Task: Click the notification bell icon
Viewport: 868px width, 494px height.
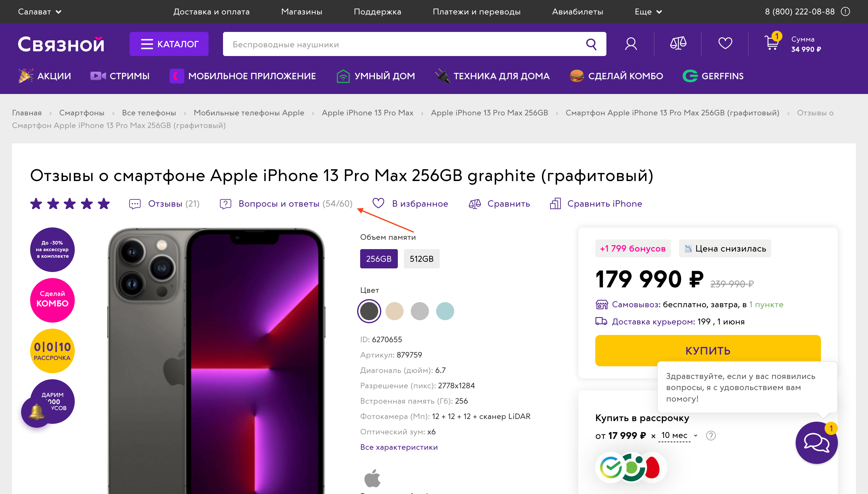Action: coord(36,412)
